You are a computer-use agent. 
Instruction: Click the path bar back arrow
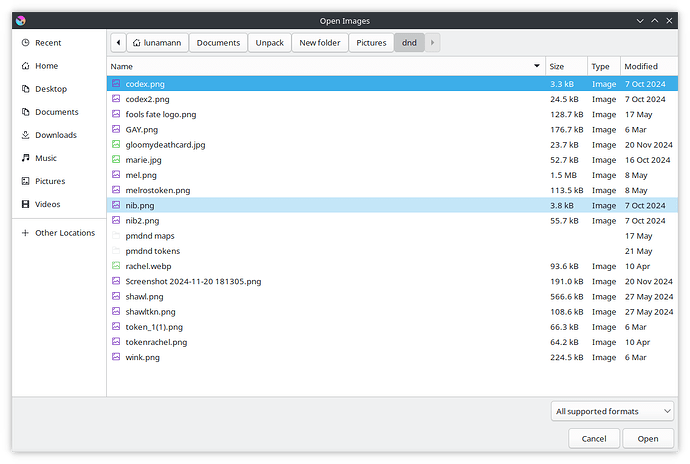point(119,43)
